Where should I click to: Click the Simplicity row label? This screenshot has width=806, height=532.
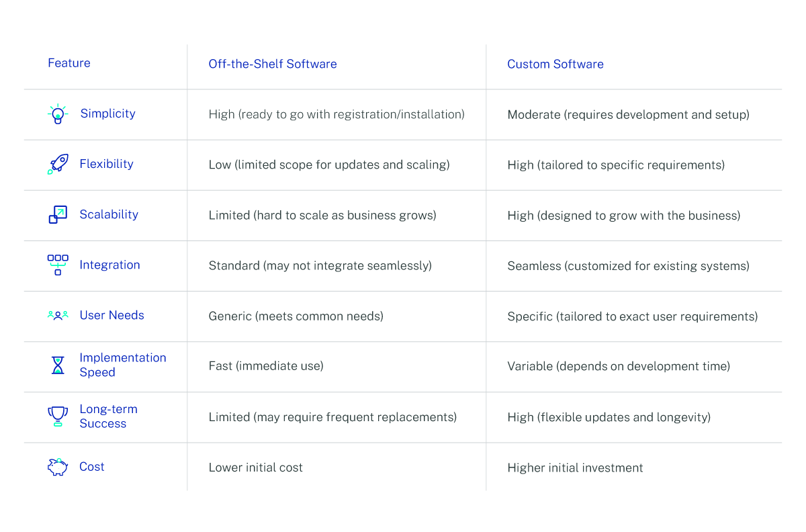pos(107,114)
